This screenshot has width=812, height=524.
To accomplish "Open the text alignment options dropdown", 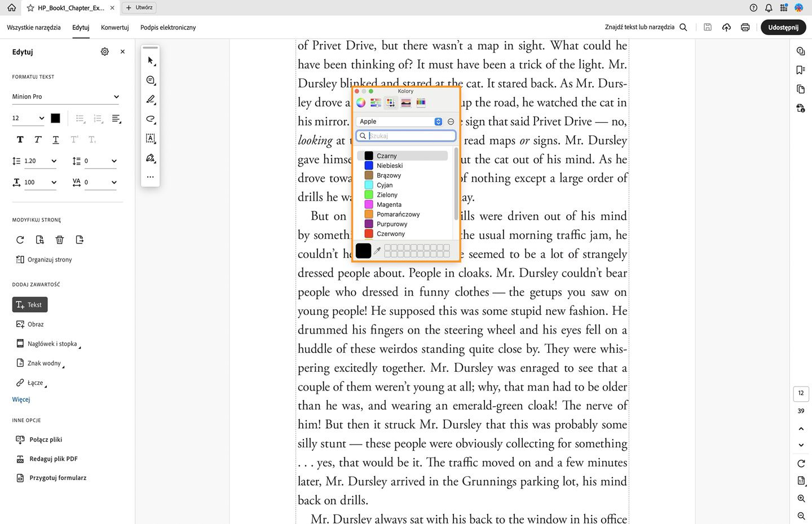I will [x=117, y=118].
